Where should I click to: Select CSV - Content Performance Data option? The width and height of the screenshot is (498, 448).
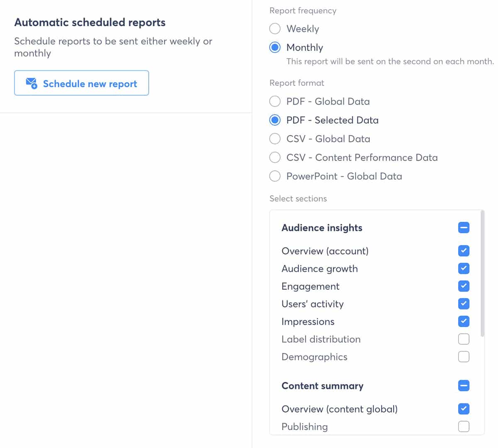coord(275,157)
